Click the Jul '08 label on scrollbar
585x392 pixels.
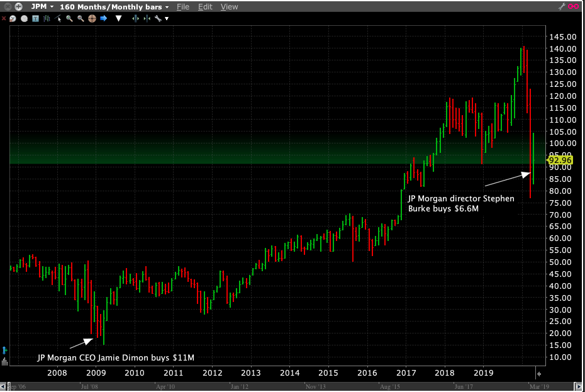pos(89,386)
